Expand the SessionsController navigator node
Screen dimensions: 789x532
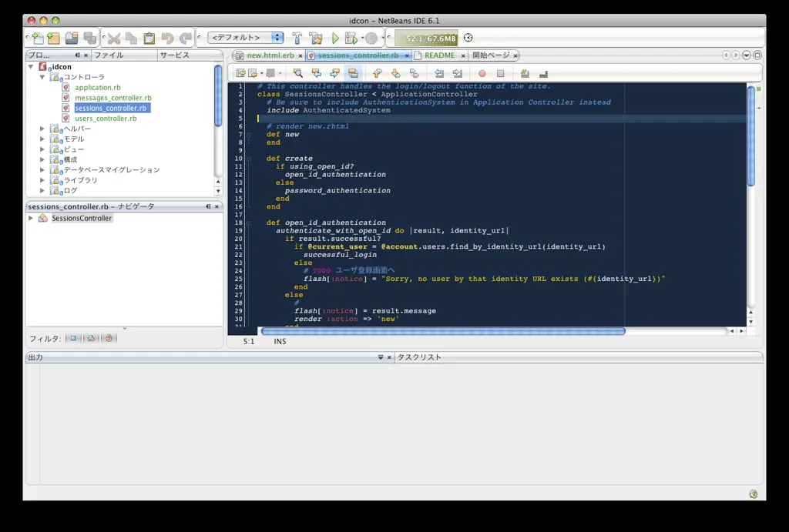(x=31, y=218)
